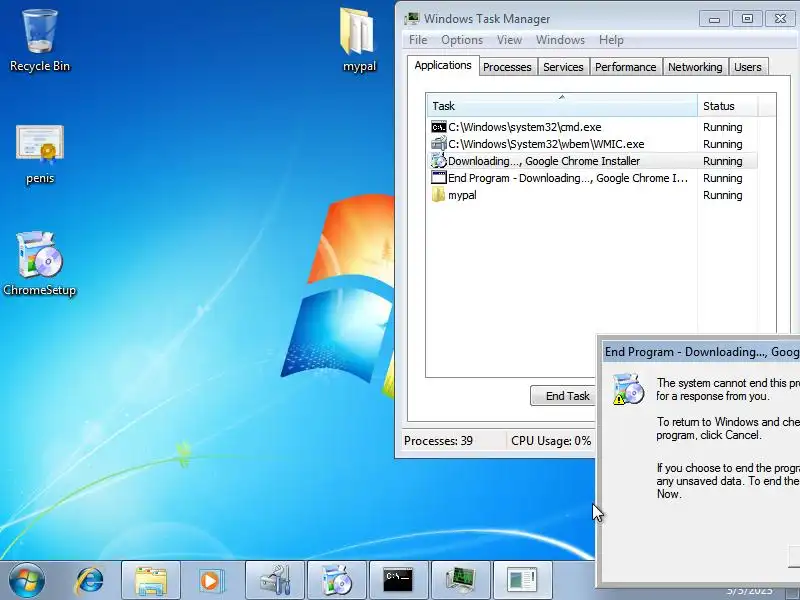Open the Help menu

611,40
